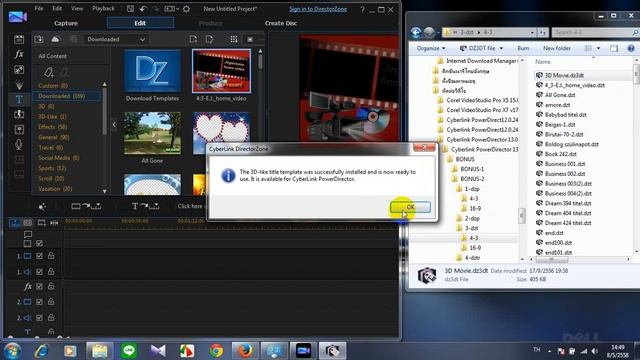The width and height of the screenshot is (640, 360).
Task: Click the create new title template icon
Action: pos(193,39)
